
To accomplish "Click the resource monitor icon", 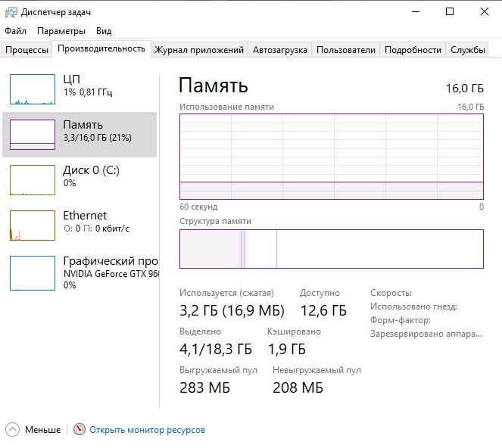I will (80, 429).
